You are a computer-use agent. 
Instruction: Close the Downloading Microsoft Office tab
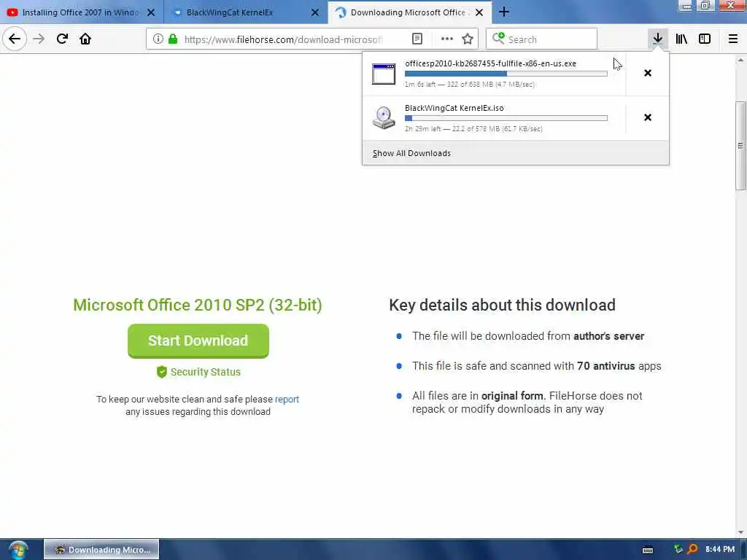tap(479, 12)
